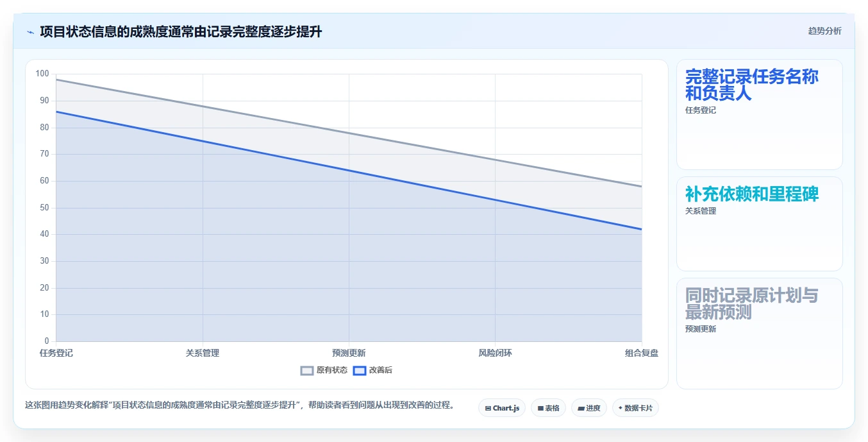Open the 同时记录原计划与最新预测 card
This screenshot has width=868, height=442.
click(759, 334)
